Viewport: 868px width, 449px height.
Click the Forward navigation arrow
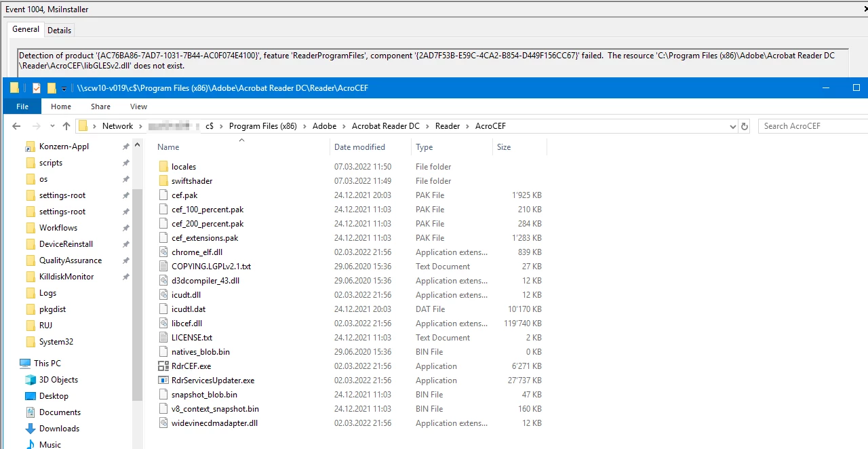37,126
